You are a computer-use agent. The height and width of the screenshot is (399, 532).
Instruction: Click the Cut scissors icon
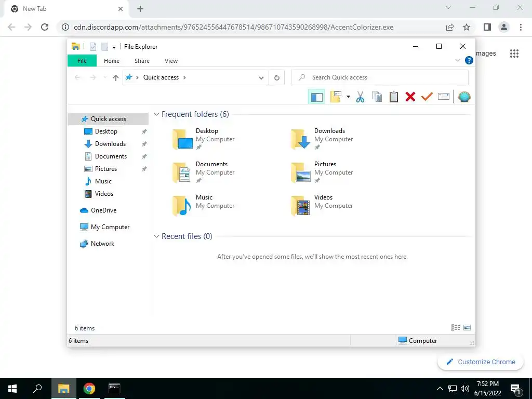[x=360, y=97]
